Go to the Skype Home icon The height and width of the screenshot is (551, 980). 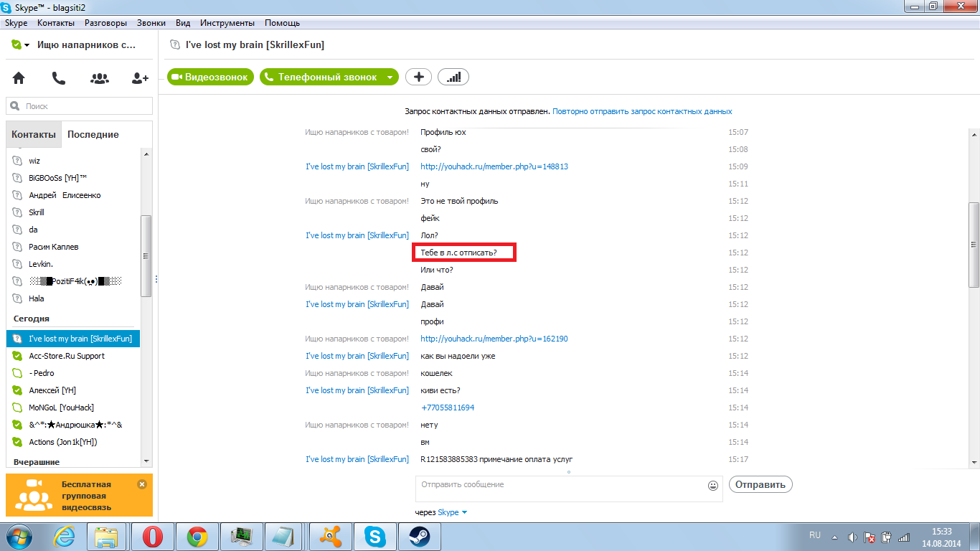(19, 78)
